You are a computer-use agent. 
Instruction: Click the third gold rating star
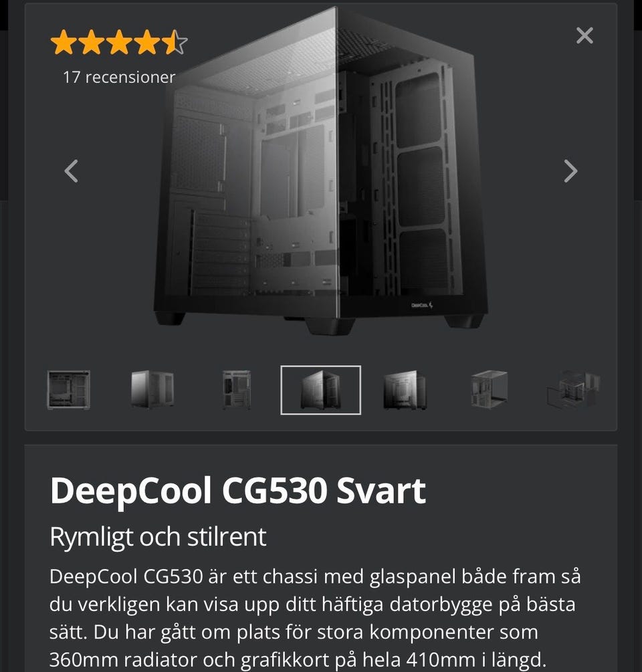click(119, 42)
